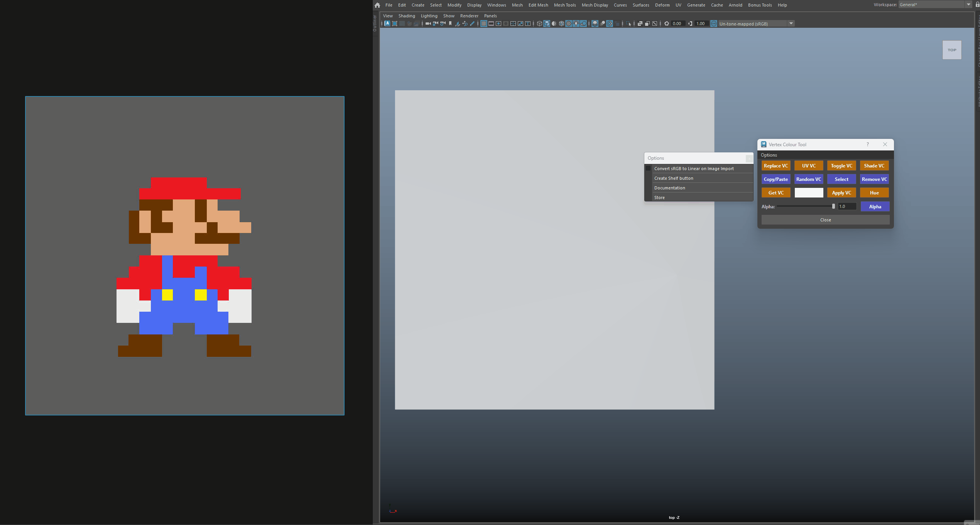Click the Get VC button
980x525 pixels.
[776, 192]
